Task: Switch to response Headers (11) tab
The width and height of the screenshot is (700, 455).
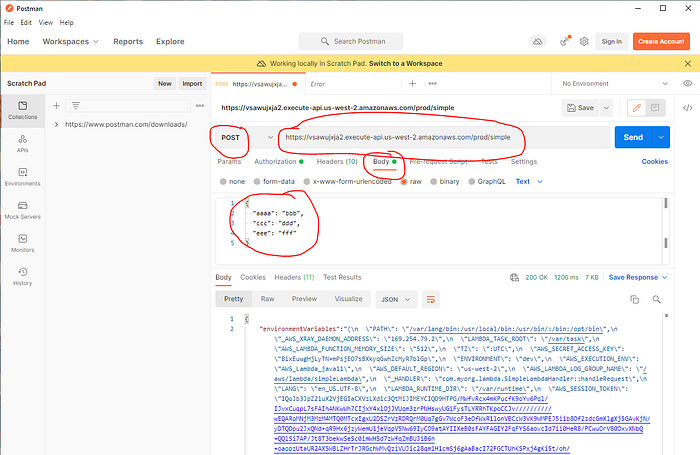Action: (x=294, y=277)
